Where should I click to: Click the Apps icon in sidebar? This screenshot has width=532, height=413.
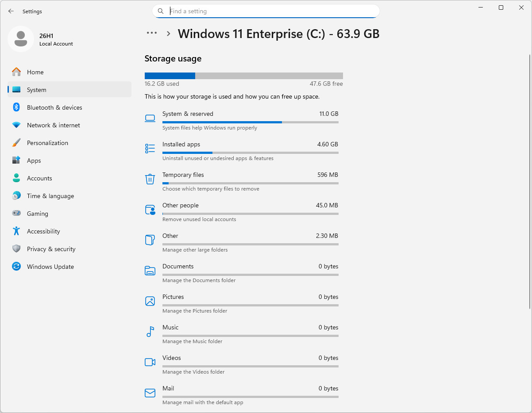point(16,161)
